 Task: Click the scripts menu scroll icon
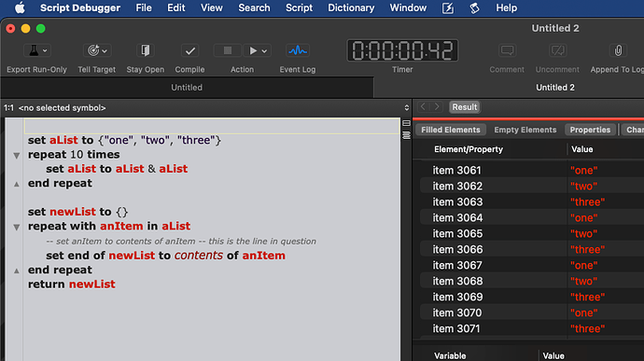click(x=474, y=7)
